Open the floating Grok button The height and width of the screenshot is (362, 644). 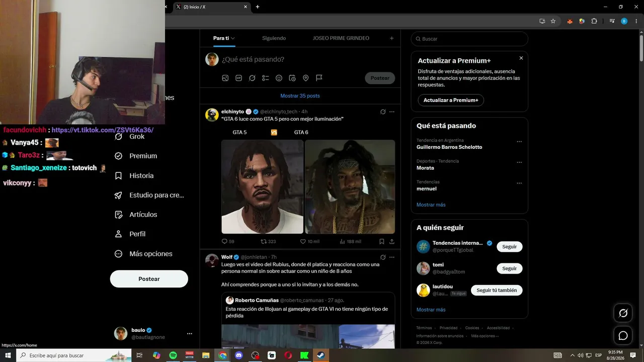pos(623,313)
